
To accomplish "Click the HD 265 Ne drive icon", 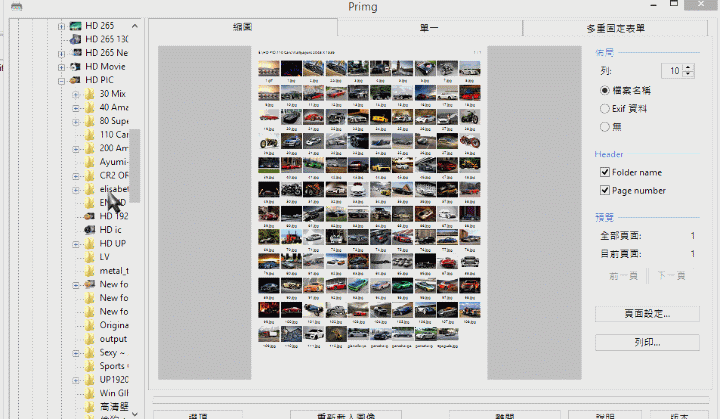I will pos(75,53).
